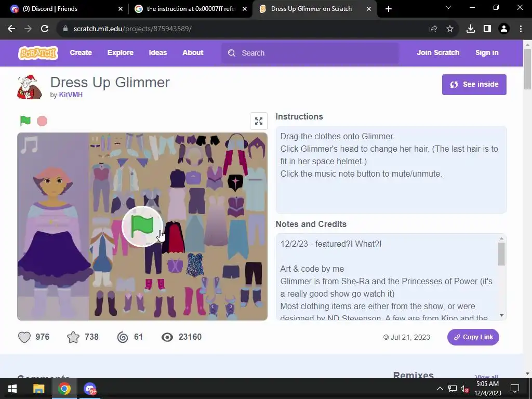Click the large green flag overlay on stage
The height and width of the screenshot is (399, 532).
click(142, 227)
